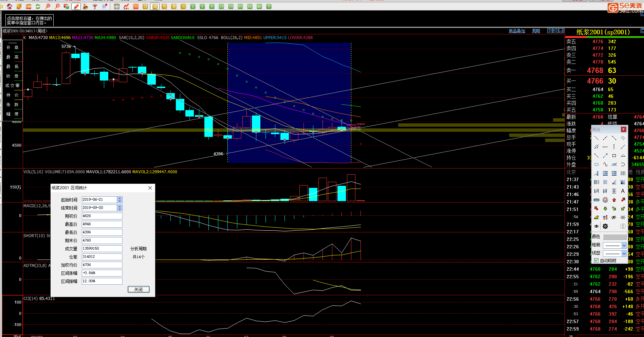Screen dimensions: 644x337
Task: Open the 粗细 line thickness dropdown
Action: (x=624, y=245)
